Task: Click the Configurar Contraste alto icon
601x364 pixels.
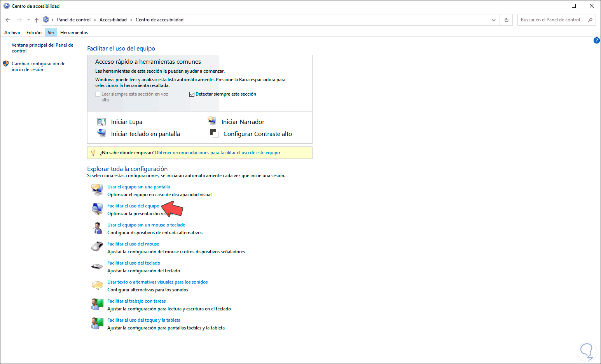Action: tap(214, 133)
